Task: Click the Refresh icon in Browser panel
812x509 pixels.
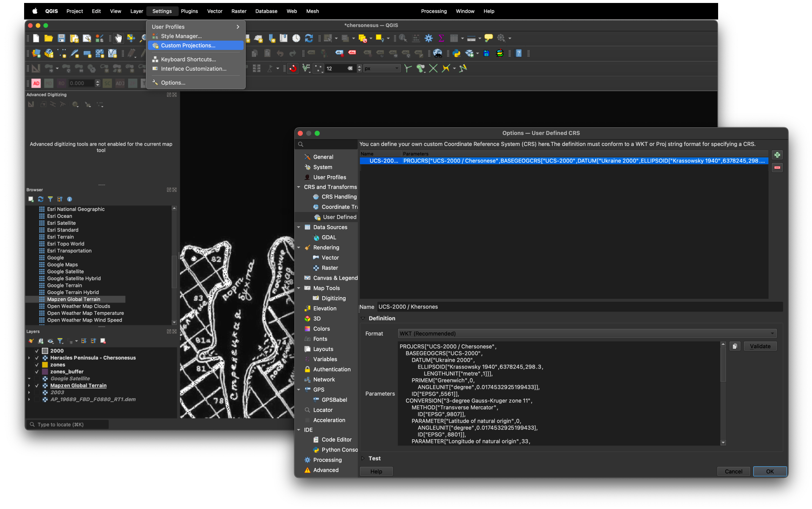Action: (x=41, y=199)
